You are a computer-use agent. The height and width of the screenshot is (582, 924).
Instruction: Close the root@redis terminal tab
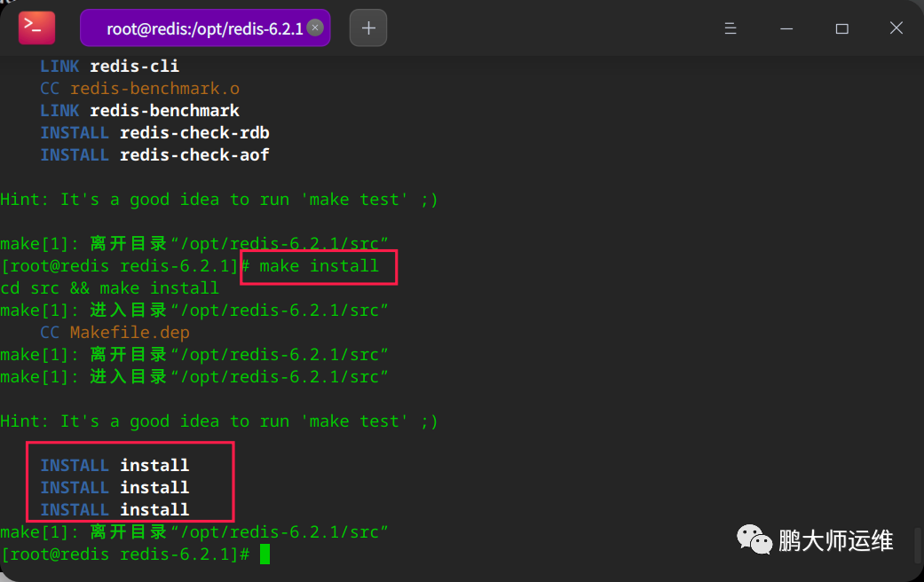(315, 28)
